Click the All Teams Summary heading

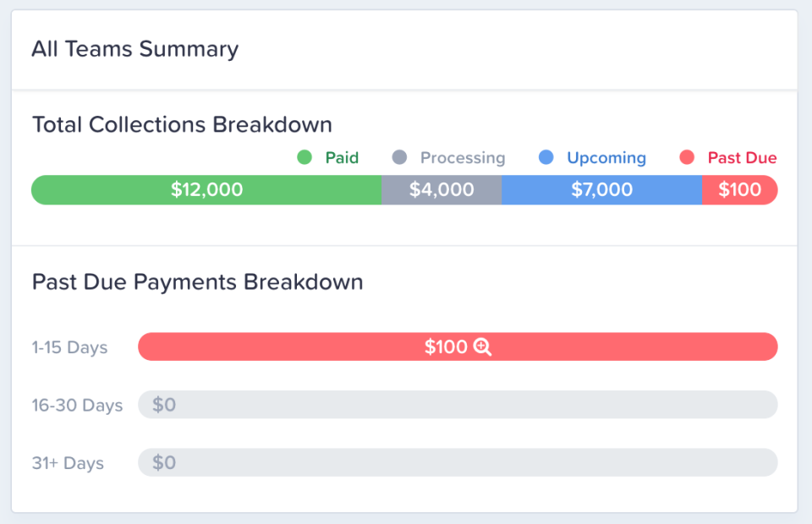[x=135, y=50]
